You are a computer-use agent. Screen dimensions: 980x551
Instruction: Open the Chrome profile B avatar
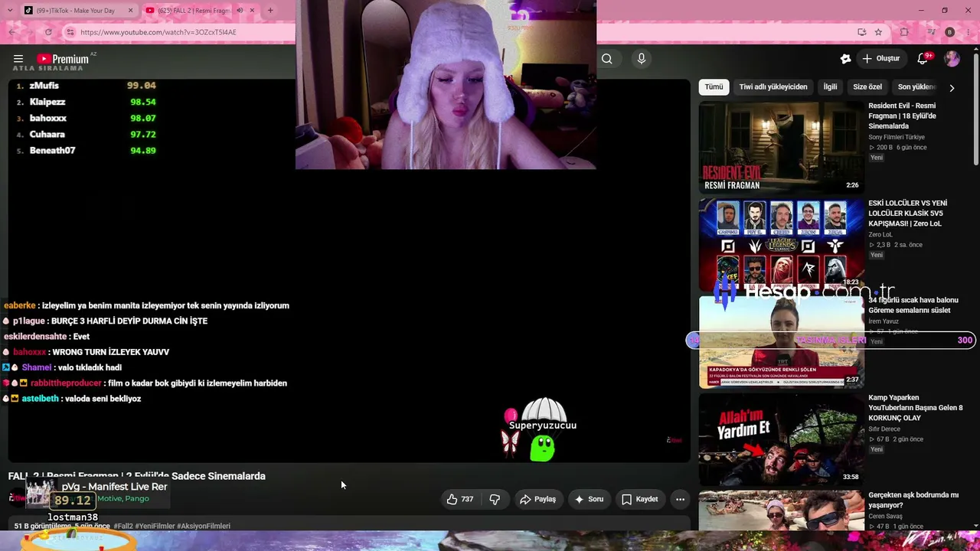[x=950, y=32]
